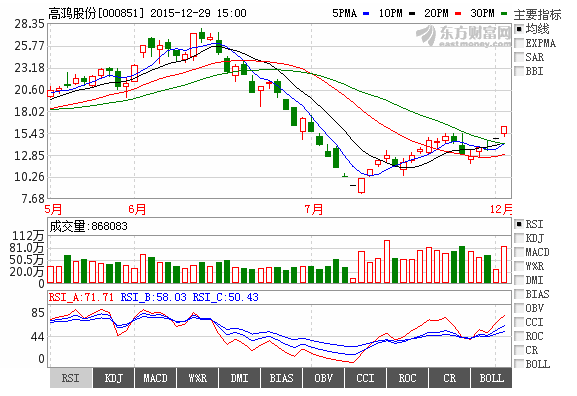Switch to the CR bottom tab

(449, 378)
